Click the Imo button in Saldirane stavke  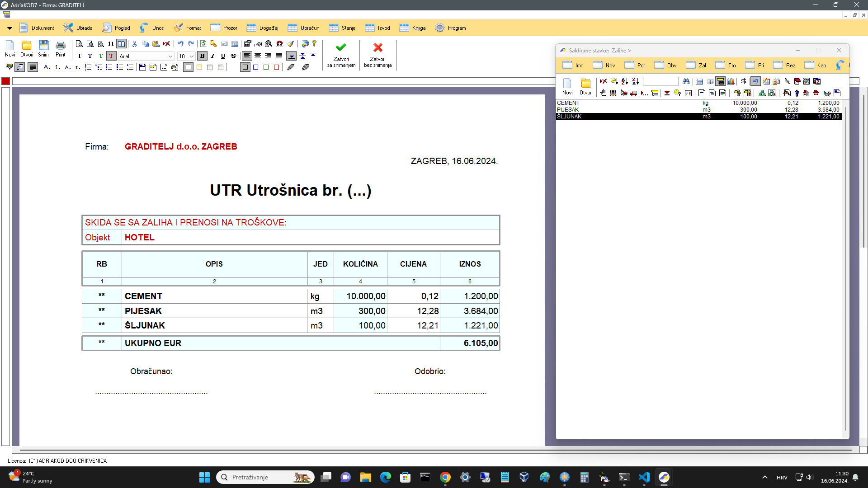[x=573, y=65]
